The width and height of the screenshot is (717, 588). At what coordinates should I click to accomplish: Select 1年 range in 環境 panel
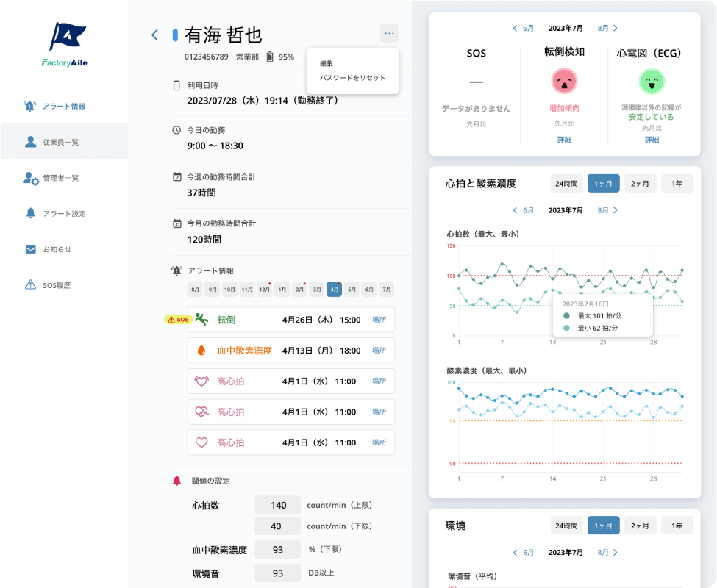[677, 526]
